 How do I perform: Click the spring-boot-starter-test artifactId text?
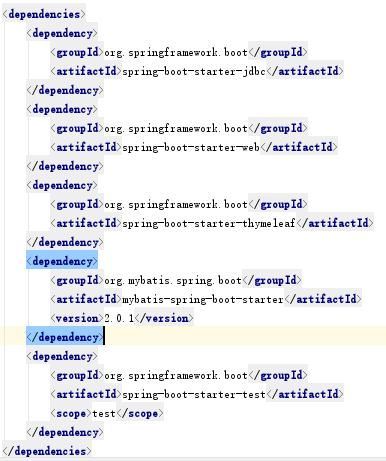(194, 394)
